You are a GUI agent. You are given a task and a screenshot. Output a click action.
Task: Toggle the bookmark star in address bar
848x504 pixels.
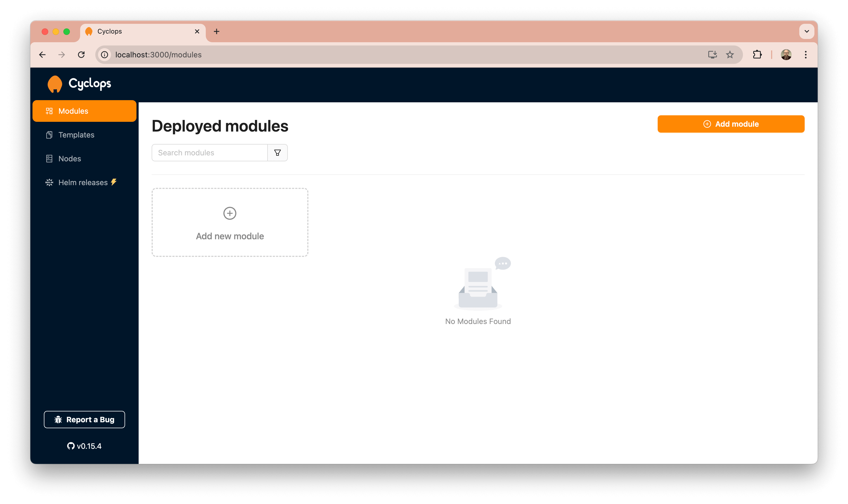(730, 54)
